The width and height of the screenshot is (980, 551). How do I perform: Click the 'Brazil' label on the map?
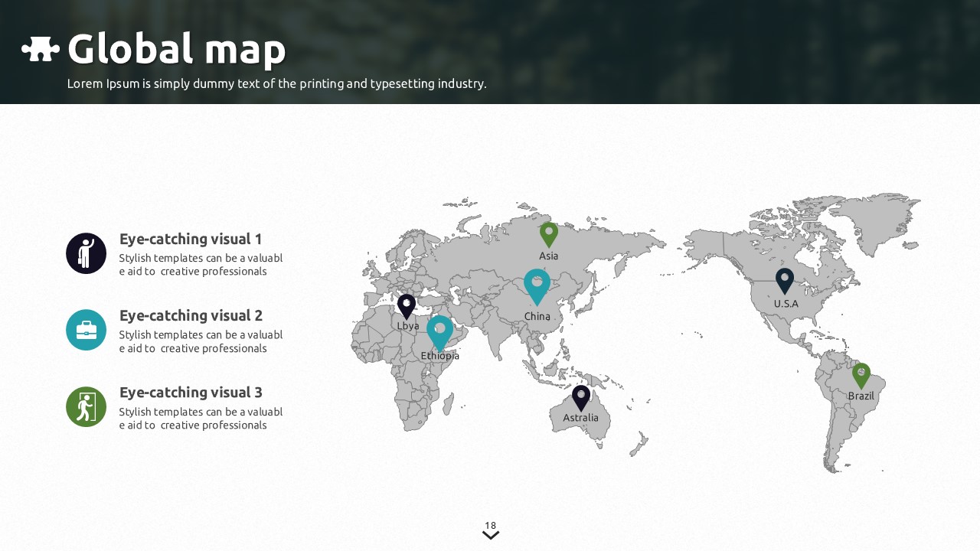pos(861,396)
